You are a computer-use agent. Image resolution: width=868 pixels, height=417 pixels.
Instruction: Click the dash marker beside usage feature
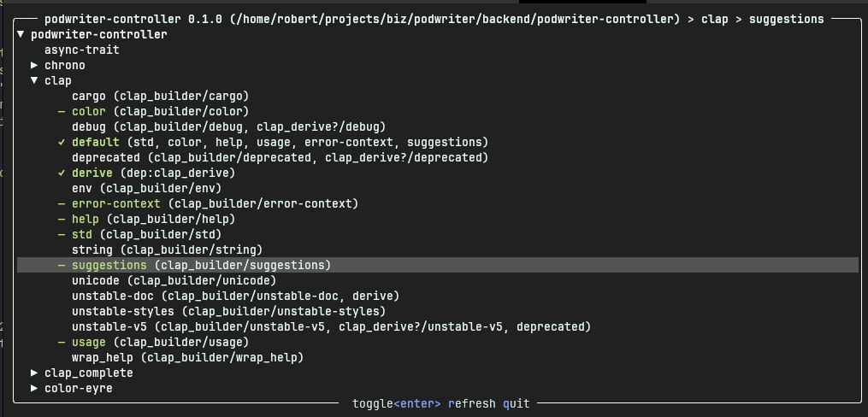(62, 342)
